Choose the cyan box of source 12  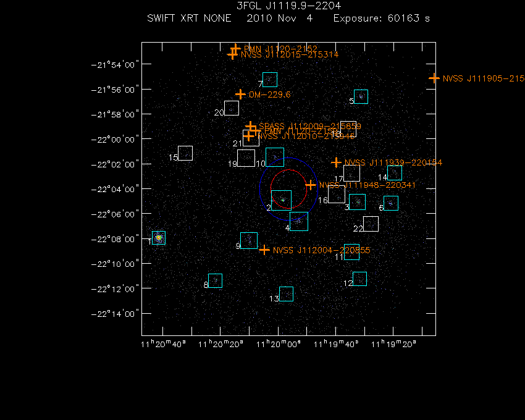(x=359, y=279)
